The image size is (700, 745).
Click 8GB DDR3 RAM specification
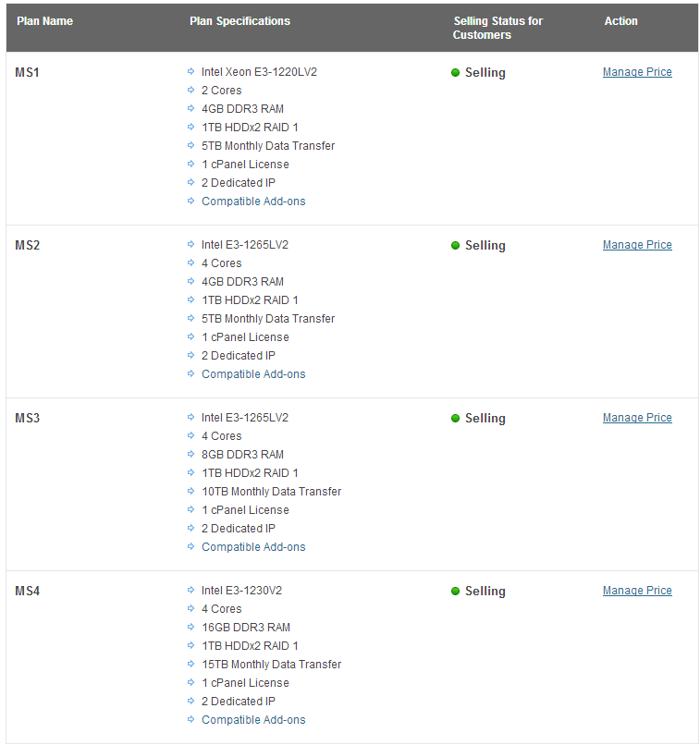(242, 455)
